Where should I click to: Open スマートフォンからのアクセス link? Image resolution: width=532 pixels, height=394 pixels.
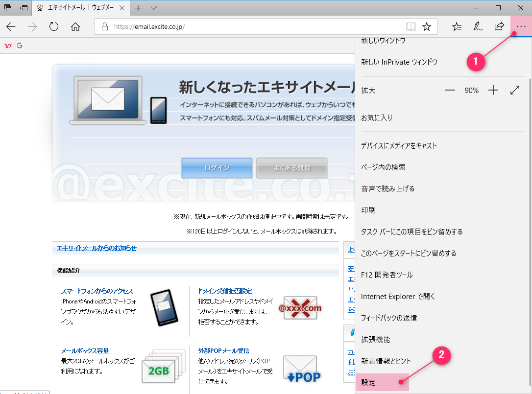(97, 291)
